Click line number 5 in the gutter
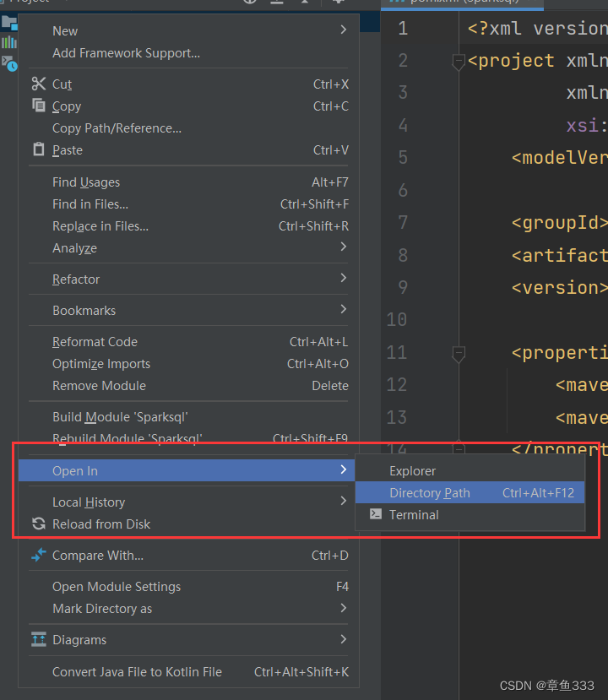Viewport: 608px width, 700px height. pyautogui.click(x=403, y=157)
